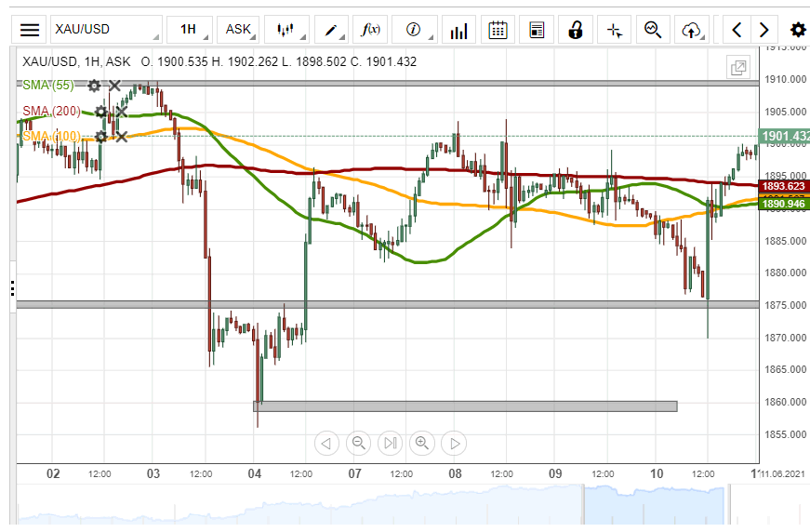Viewport: 810px width, 532px height.
Task: Toggle the chart lock icon
Action: pyautogui.click(x=575, y=30)
